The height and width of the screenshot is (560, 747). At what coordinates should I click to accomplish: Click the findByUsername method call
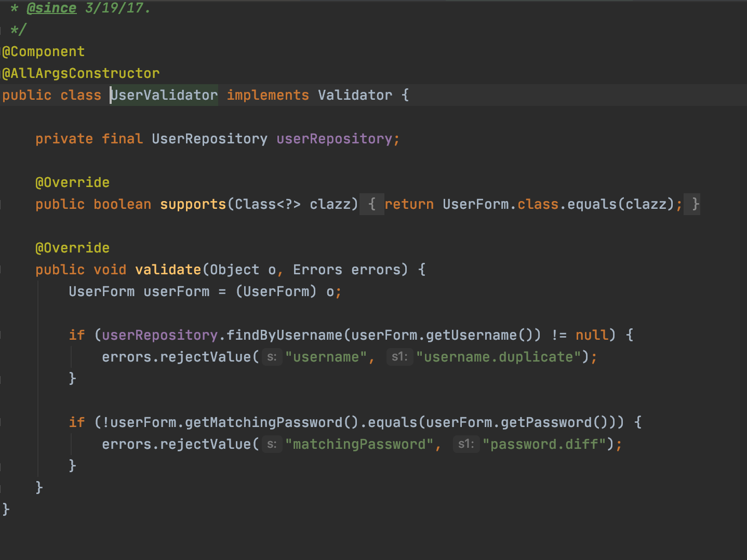284,336
